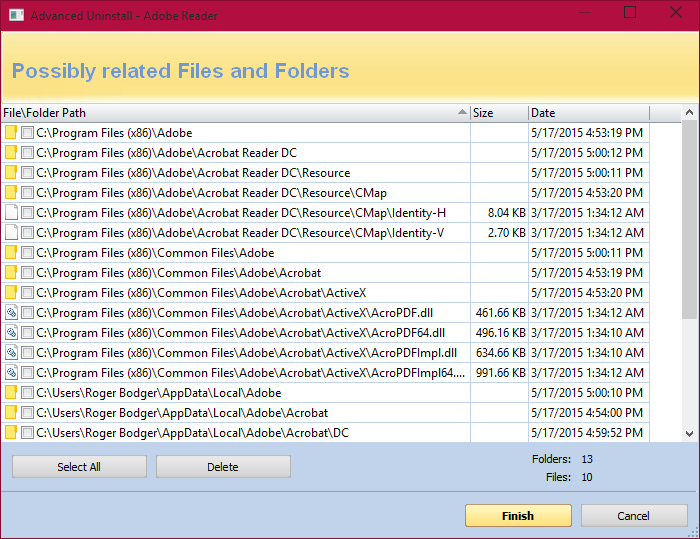700x539 pixels.
Task: Click folder icon of the Resource\CMap row
Action: [x=11, y=192]
